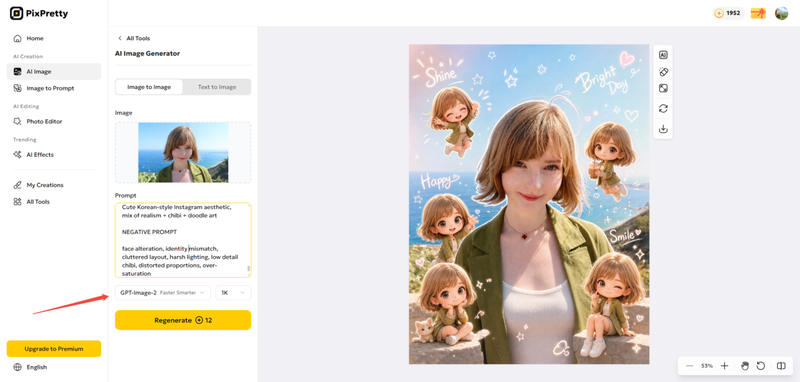Click the background remover icon
This screenshot has height=382, width=800.
[663, 88]
